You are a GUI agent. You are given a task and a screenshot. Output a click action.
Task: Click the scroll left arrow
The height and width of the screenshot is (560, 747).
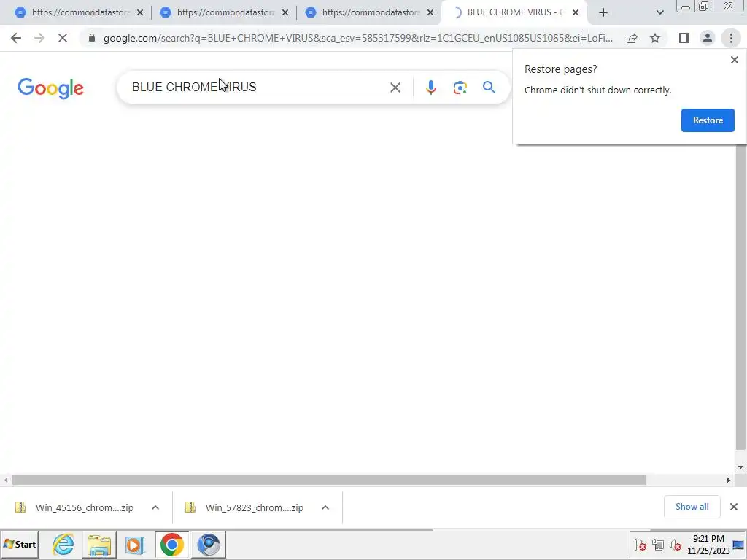(x=6, y=480)
